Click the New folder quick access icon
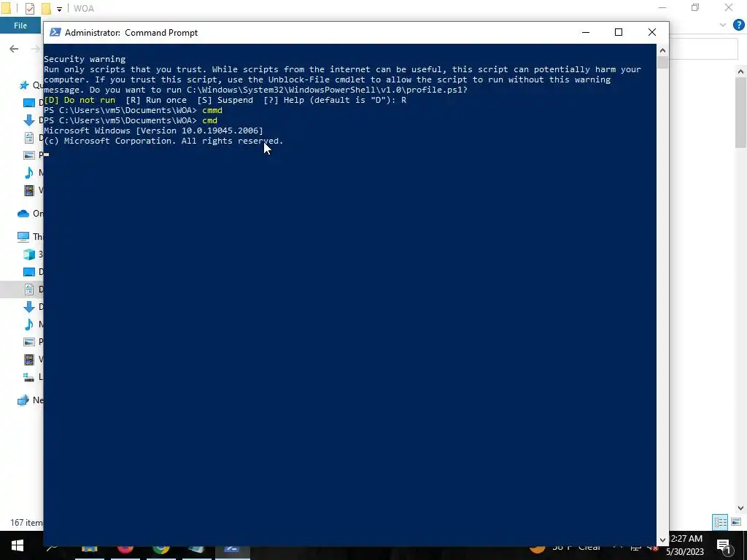 [46, 8]
